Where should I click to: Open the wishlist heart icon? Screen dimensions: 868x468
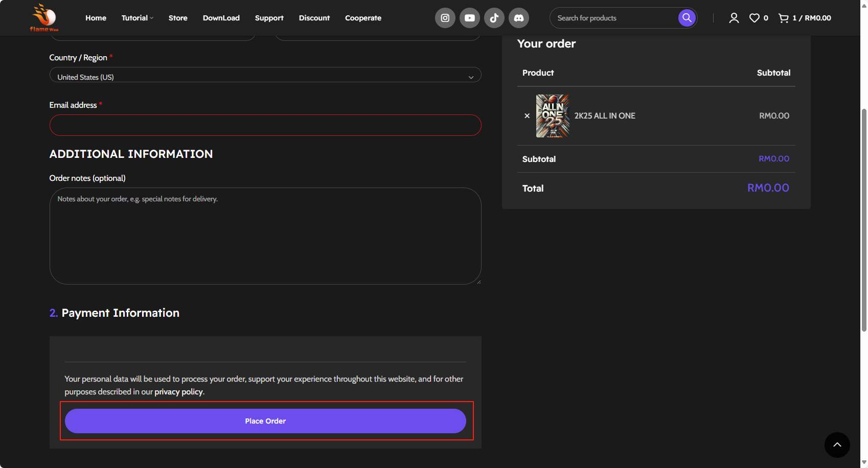pos(755,18)
